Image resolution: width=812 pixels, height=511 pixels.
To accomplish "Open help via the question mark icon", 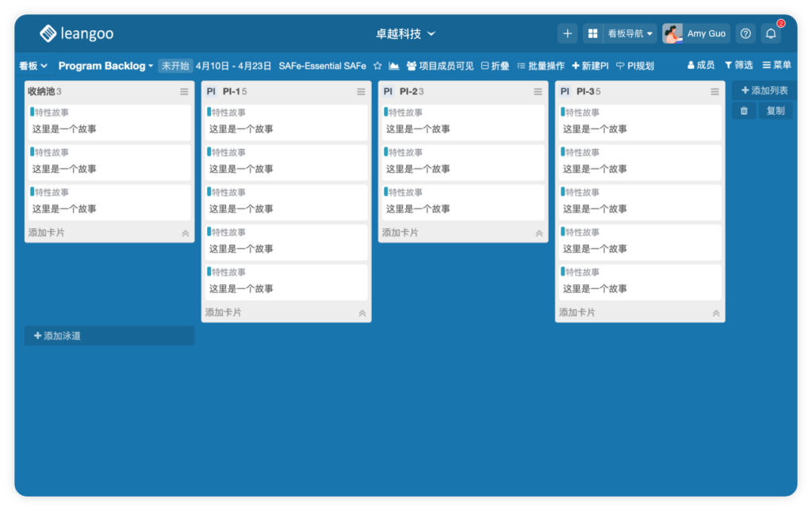I will (x=744, y=33).
